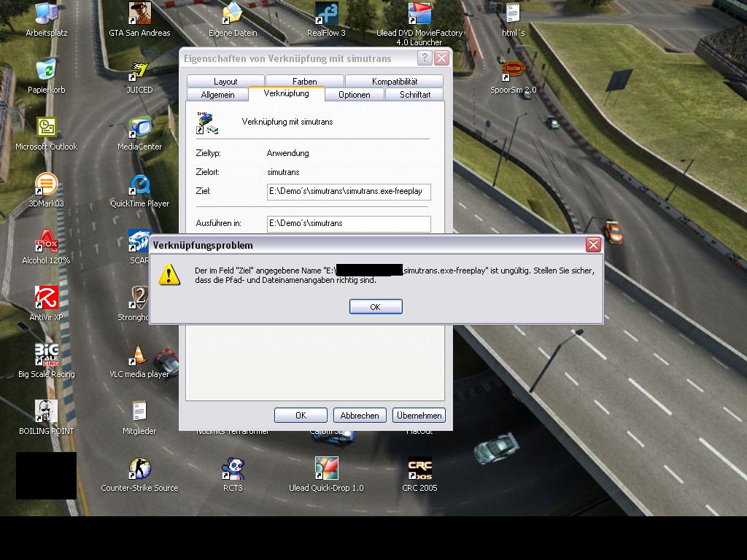
Task: Click the Übernehmen button
Action: [419, 415]
